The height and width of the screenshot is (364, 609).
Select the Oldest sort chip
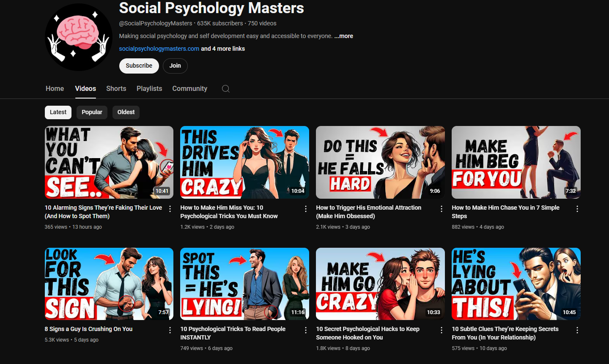[126, 112]
